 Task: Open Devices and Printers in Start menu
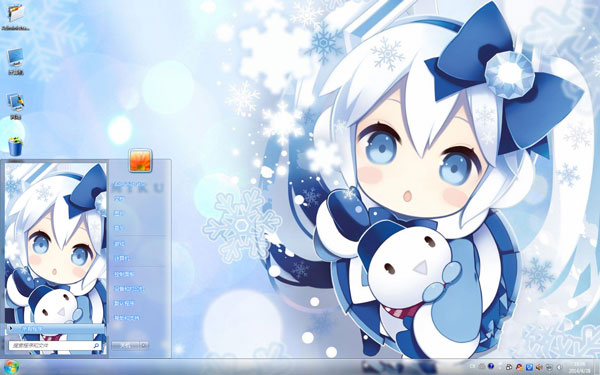(129, 289)
